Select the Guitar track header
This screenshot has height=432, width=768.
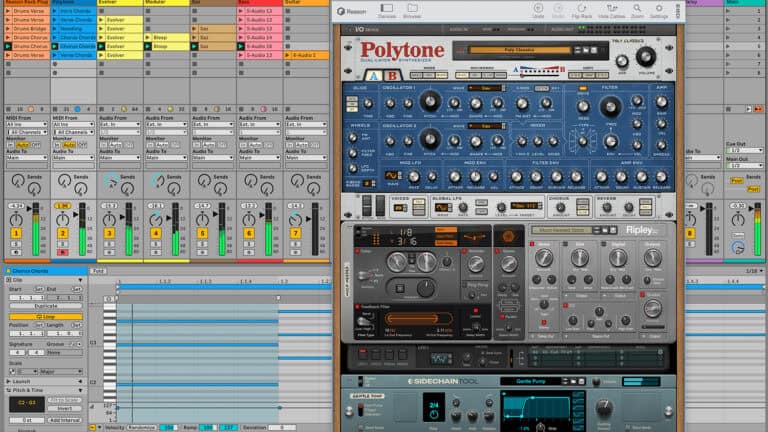306,2
